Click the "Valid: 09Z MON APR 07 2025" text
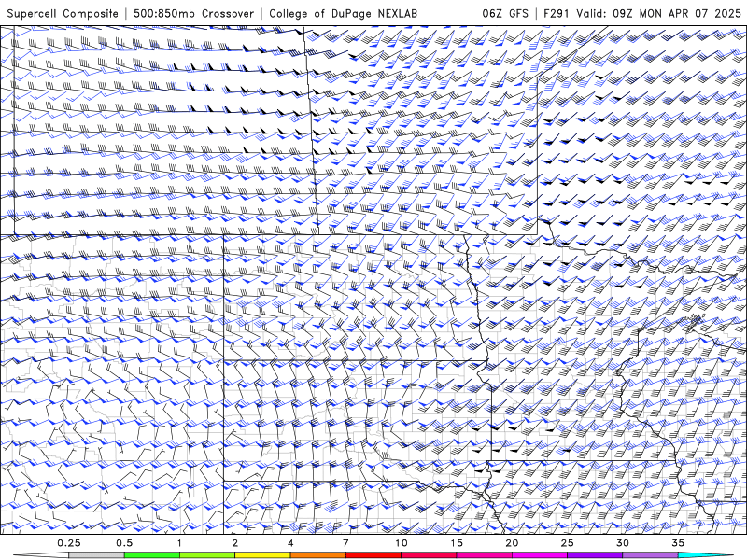The height and width of the screenshot is (560, 747). [x=658, y=13]
